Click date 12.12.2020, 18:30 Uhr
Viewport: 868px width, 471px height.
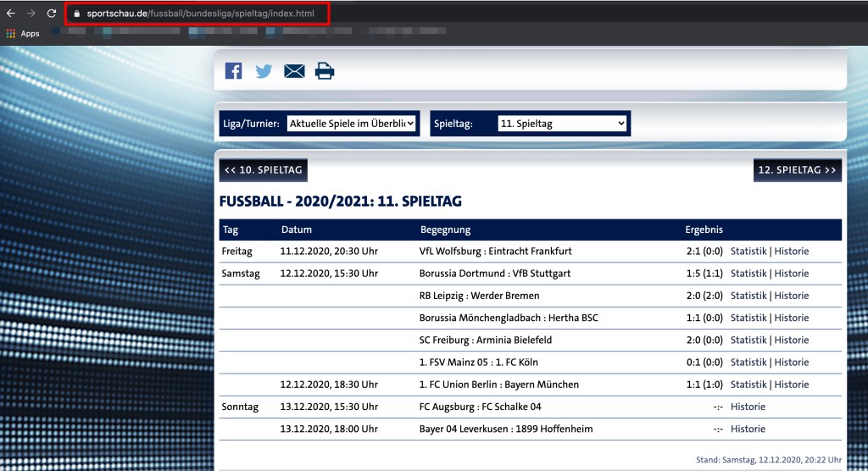pyautogui.click(x=329, y=384)
